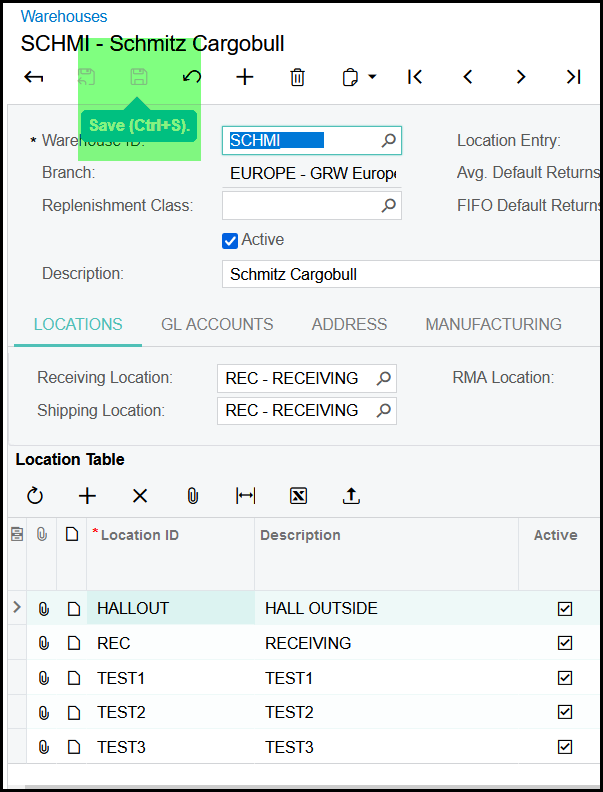
Task: Click the back arrow in the toolbar
Action: point(33,77)
